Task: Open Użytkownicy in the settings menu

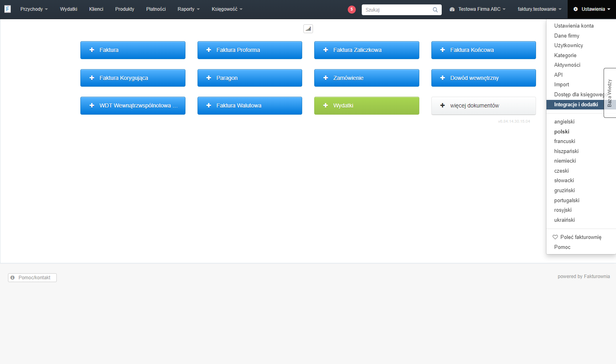Action: coord(568,46)
